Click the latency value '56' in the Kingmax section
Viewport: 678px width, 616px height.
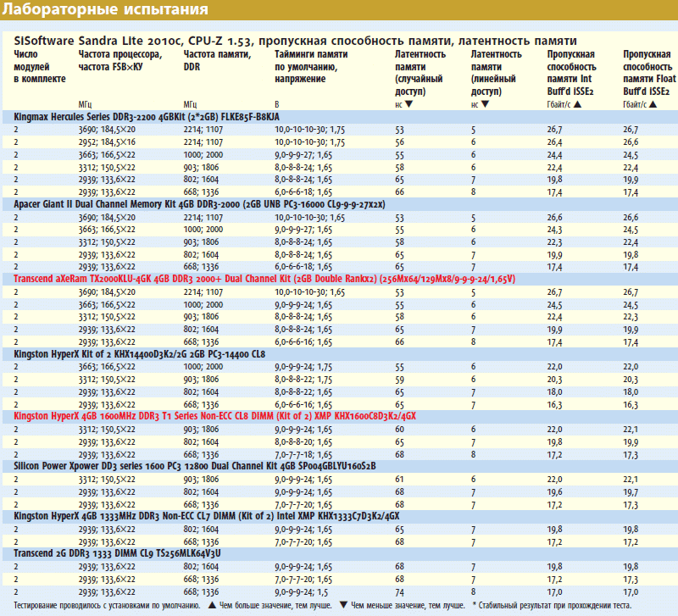tap(399, 142)
